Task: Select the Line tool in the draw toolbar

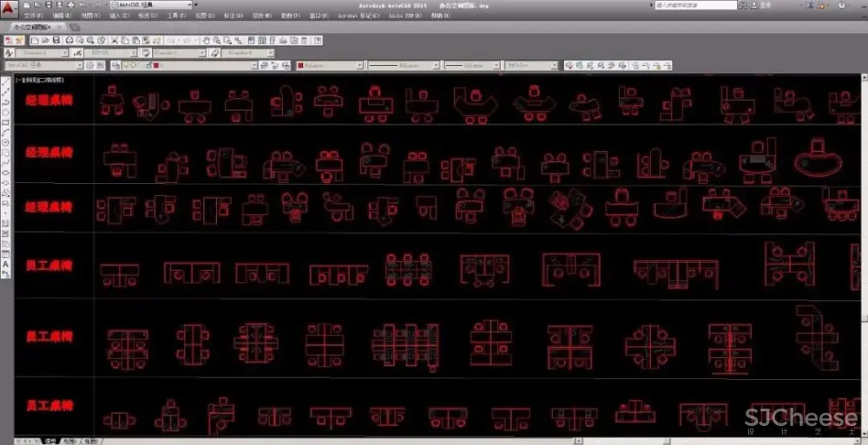Action: pyautogui.click(x=6, y=81)
